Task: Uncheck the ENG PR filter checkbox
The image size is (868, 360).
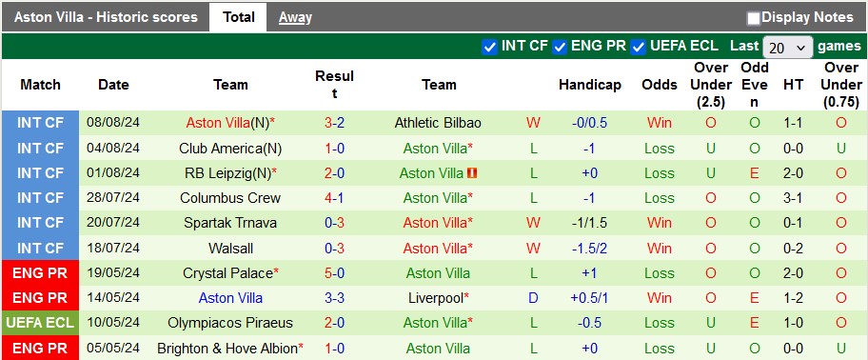Action: 560,47
